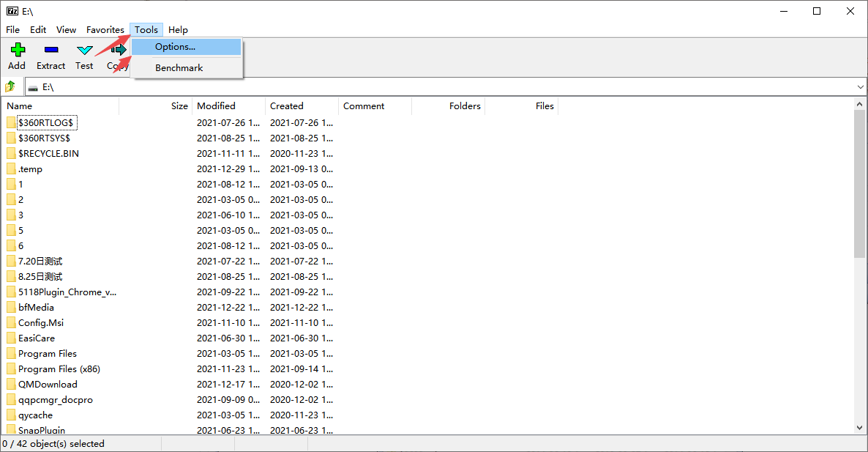This screenshot has height=452, width=868.
Task: Open the Favorites menu
Action: tap(105, 29)
